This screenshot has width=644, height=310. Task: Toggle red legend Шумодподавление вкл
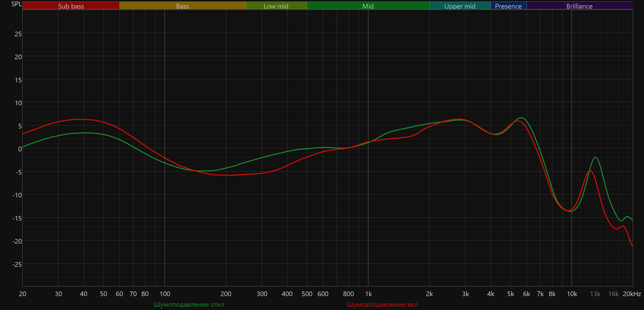click(x=382, y=304)
